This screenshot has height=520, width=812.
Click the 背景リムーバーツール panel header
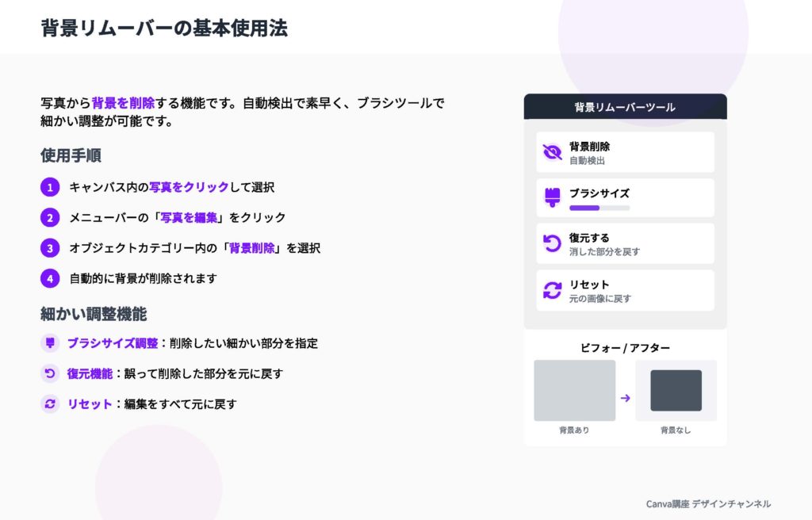click(625, 107)
